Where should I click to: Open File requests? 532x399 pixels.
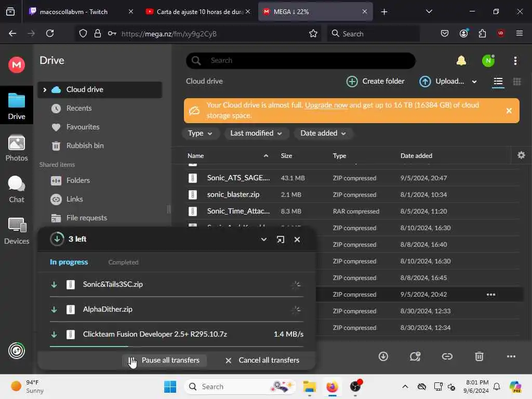tap(87, 218)
